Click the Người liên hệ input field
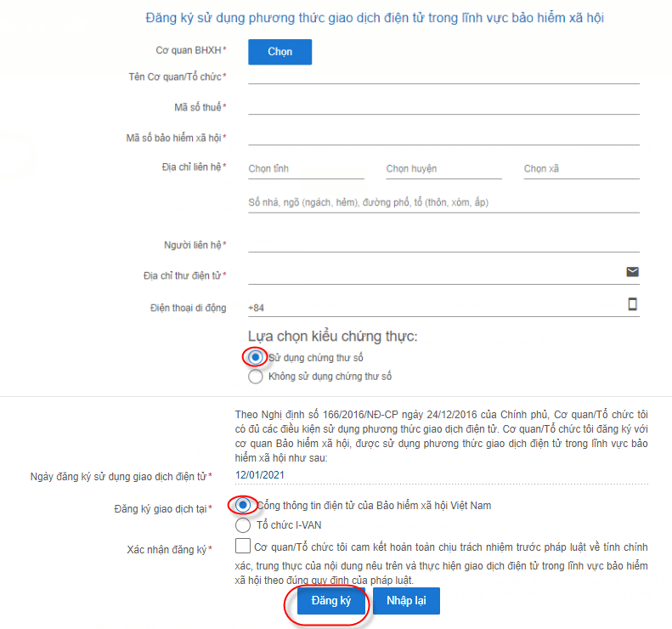 pyautogui.click(x=443, y=245)
